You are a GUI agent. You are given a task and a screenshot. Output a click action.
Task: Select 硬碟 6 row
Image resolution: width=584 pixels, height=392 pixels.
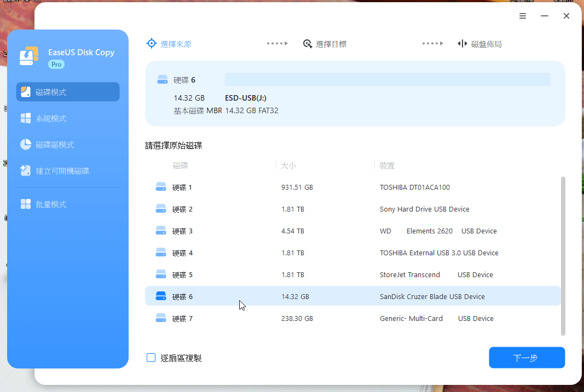click(352, 296)
